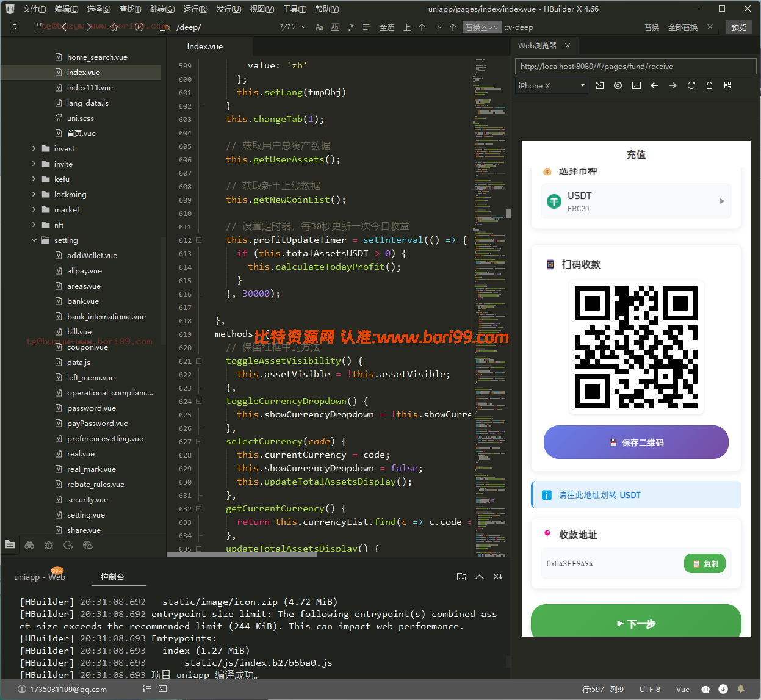
Task: Open the browser devtools console icon
Action: pyautogui.click(x=636, y=85)
